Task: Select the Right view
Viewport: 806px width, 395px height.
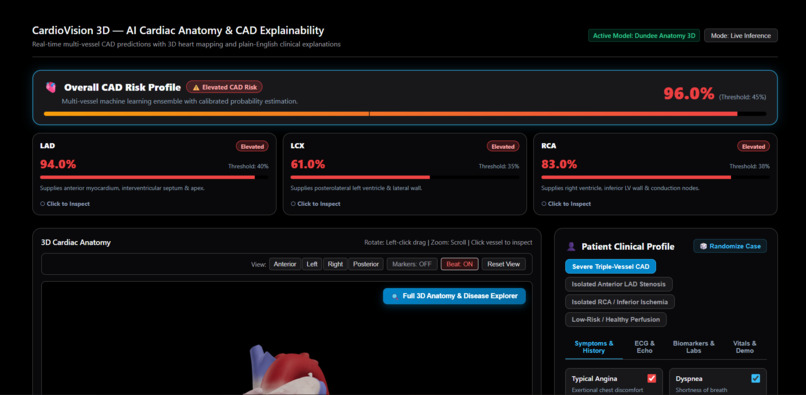Action: coord(335,264)
